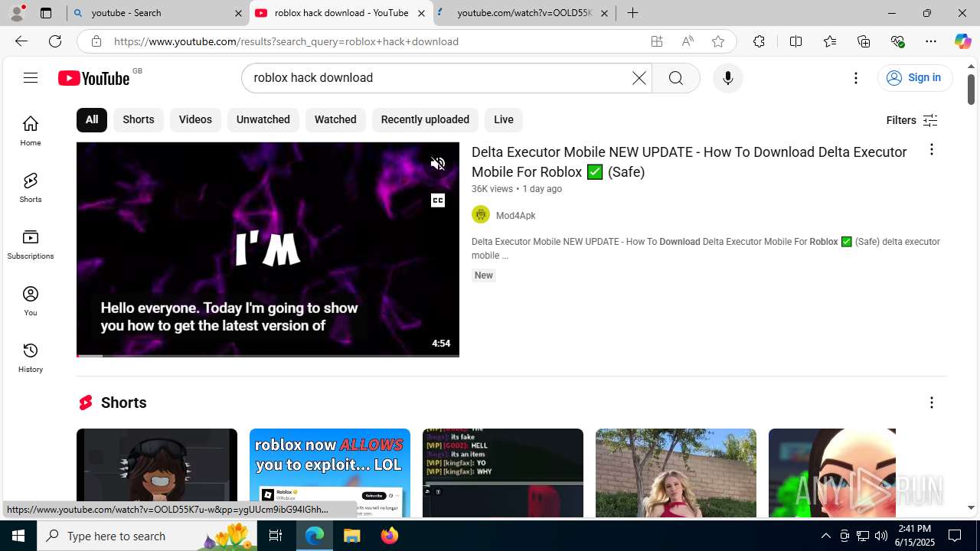Open Browser essentials icon

tap(897, 41)
